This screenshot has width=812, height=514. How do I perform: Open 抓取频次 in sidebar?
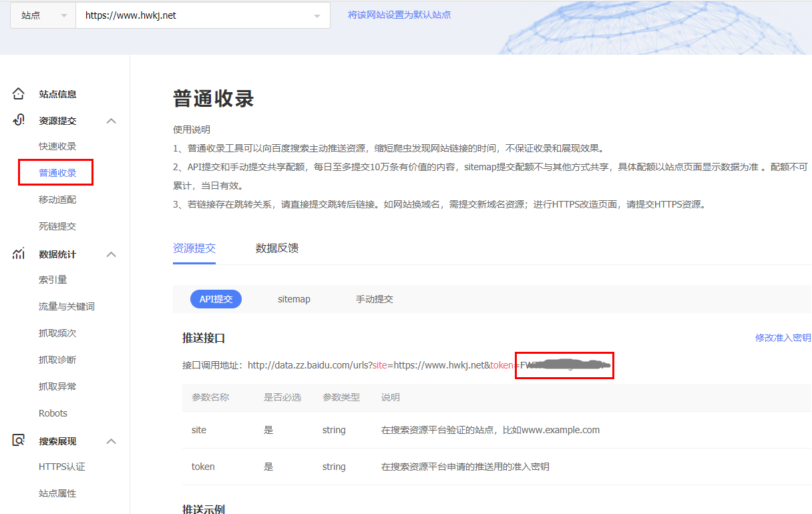(57, 333)
